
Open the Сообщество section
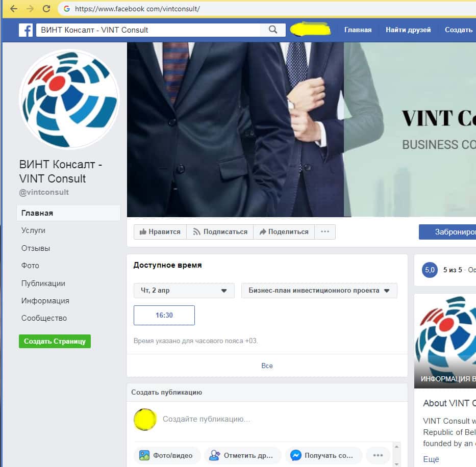click(x=44, y=318)
